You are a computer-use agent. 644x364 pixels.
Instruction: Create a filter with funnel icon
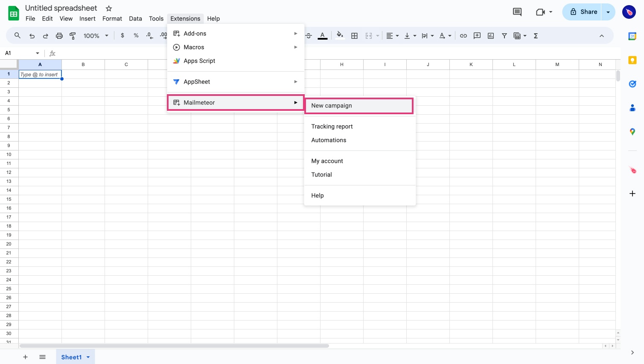(x=504, y=36)
